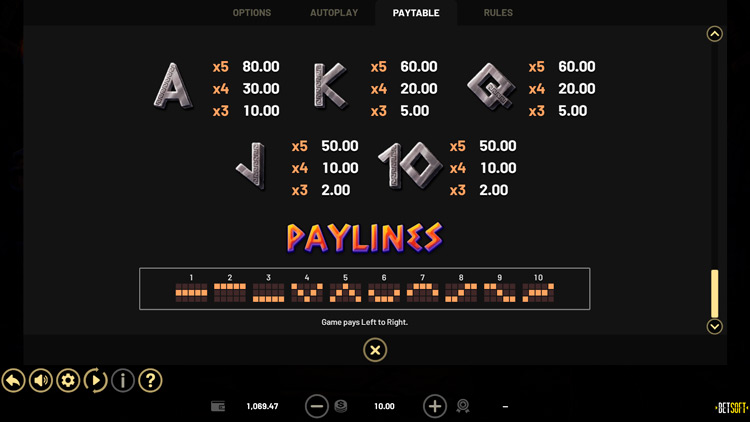Click the yellow scrollbar handle
Viewport: 750px width, 422px height.
(714, 293)
